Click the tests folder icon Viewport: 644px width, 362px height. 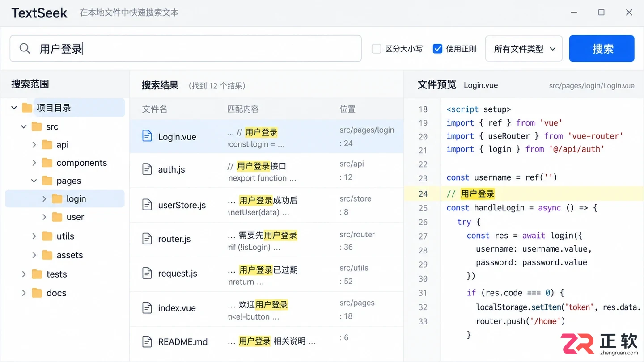pos(37,274)
